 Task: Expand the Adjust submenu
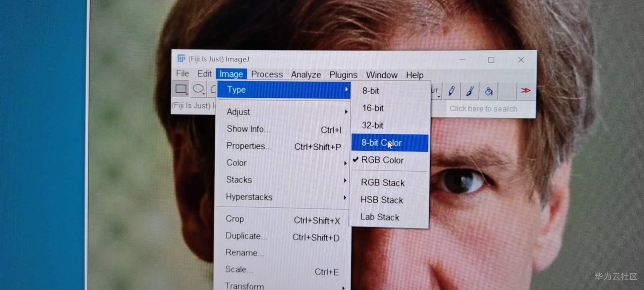284,112
